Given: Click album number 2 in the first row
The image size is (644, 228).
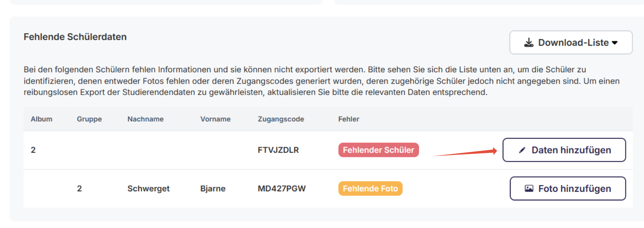Looking at the screenshot, I should tap(34, 150).
